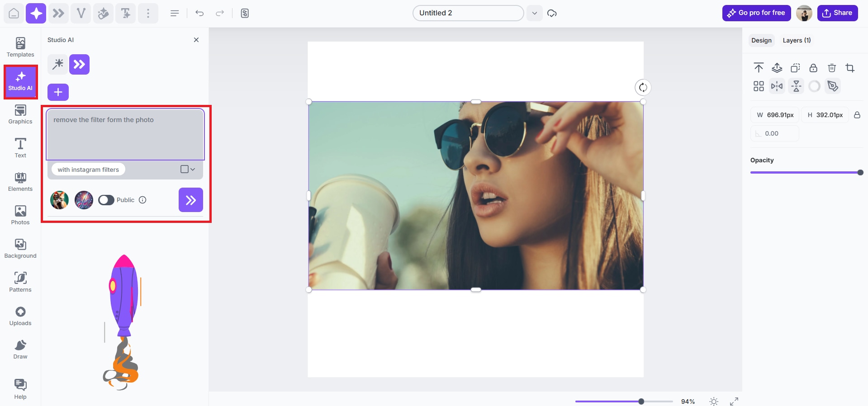Duplicate the selected image
The image size is (868, 406).
[x=795, y=68]
